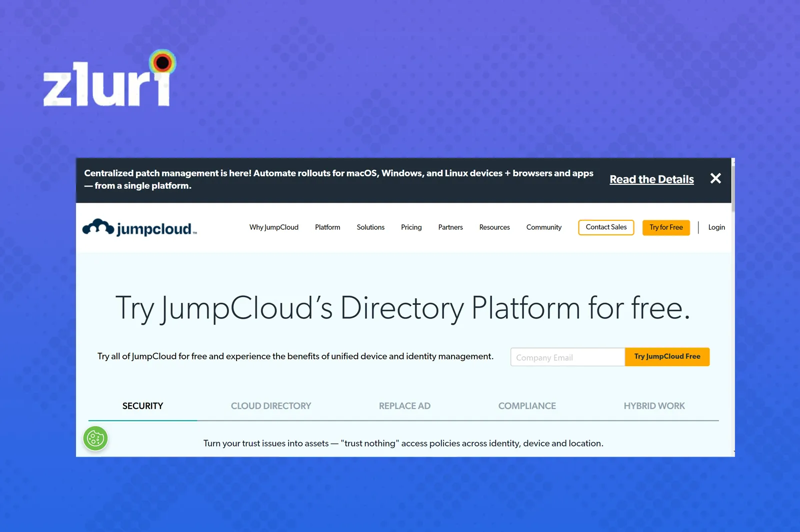The height and width of the screenshot is (532, 800).
Task: Switch to the HYBRID WORK tab
Action: pos(654,406)
